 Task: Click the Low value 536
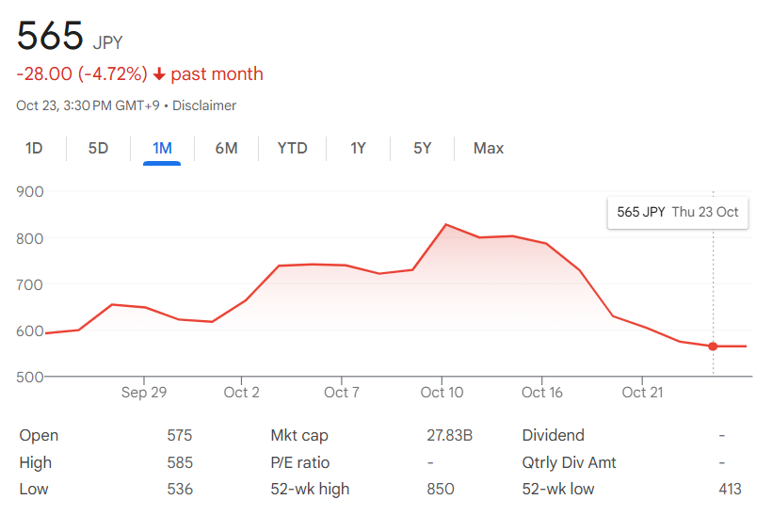[180, 489]
